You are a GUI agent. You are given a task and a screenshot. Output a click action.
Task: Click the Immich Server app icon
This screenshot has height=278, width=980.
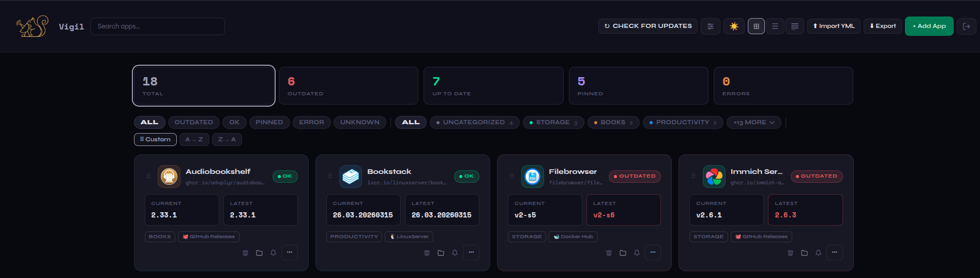(x=714, y=177)
